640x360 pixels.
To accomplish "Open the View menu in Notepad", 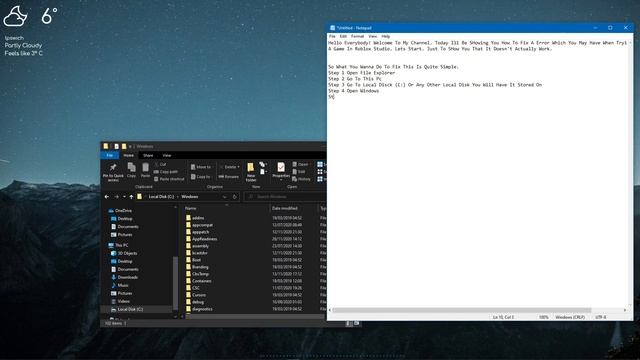I will pyautogui.click(x=372, y=36).
